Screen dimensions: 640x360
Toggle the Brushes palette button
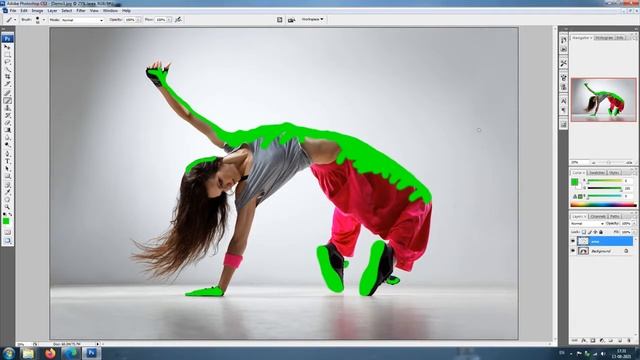280,20
